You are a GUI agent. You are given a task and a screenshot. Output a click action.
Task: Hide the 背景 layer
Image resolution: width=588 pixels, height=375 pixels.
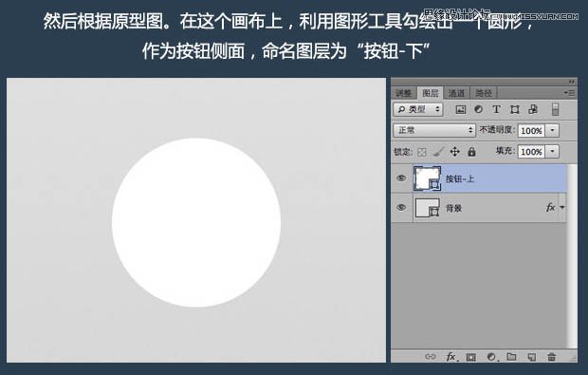point(401,207)
